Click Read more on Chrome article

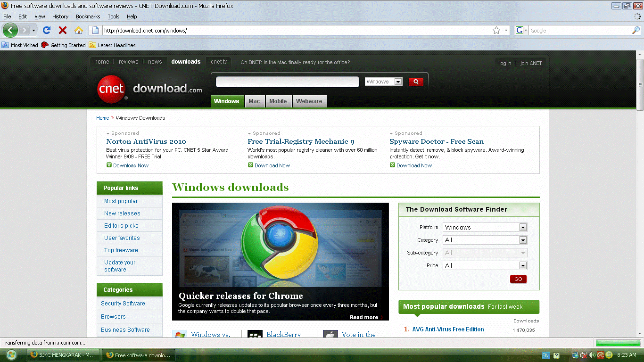pyautogui.click(x=364, y=317)
